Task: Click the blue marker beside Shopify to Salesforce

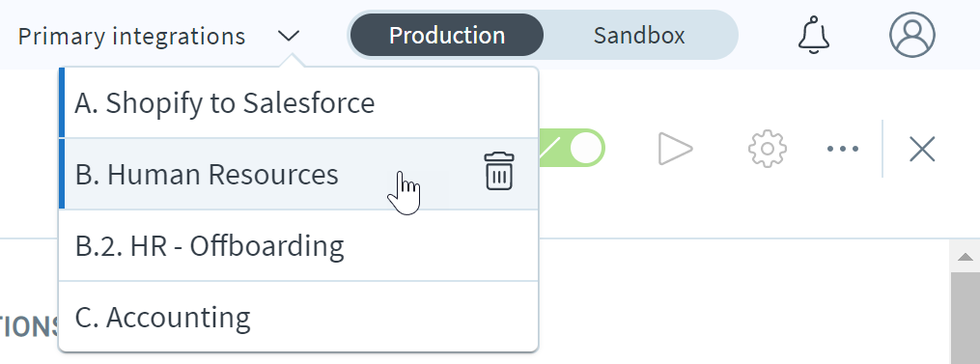Action: click(x=62, y=102)
